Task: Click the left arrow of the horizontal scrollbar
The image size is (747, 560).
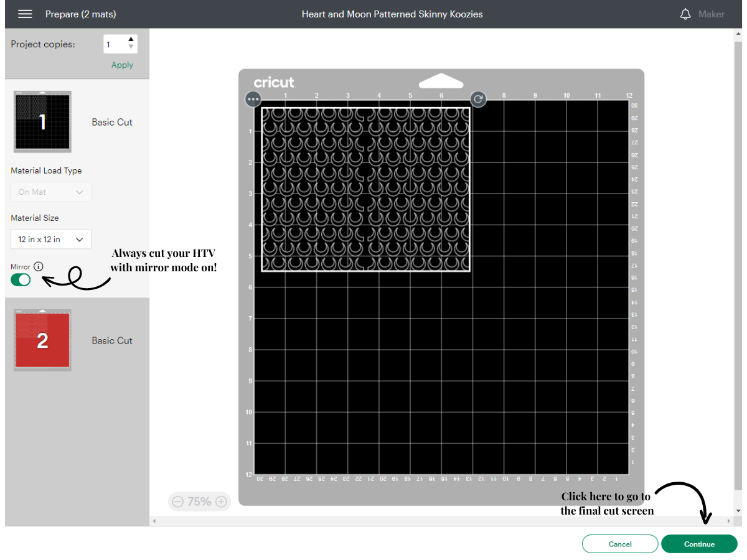Action: coord(154,520)
